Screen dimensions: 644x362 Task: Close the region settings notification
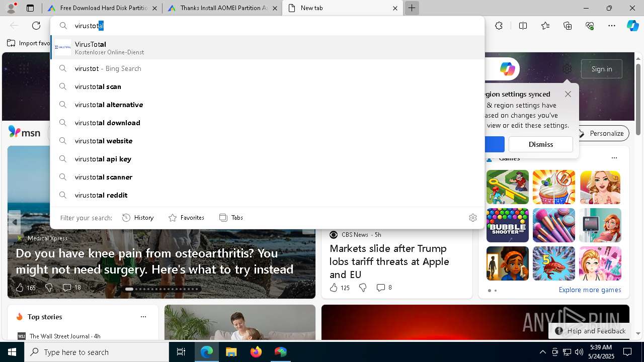(568, 94)
